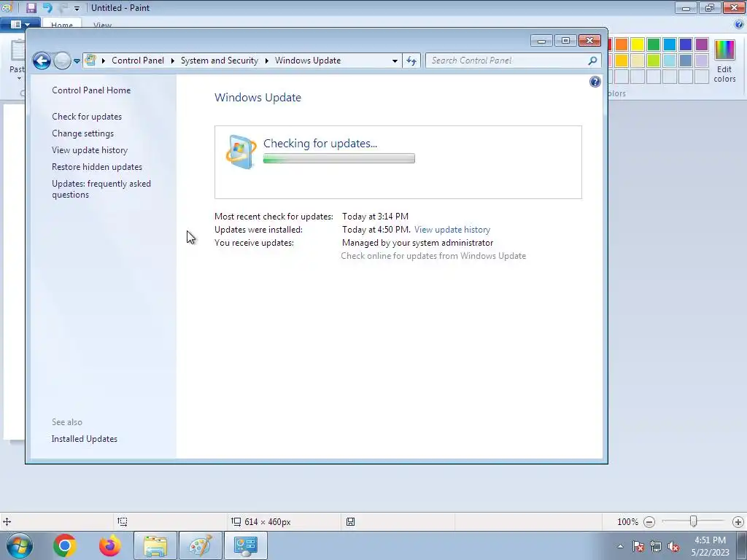Click Windows Update breadcrumb segment

[x=308, y=61]
